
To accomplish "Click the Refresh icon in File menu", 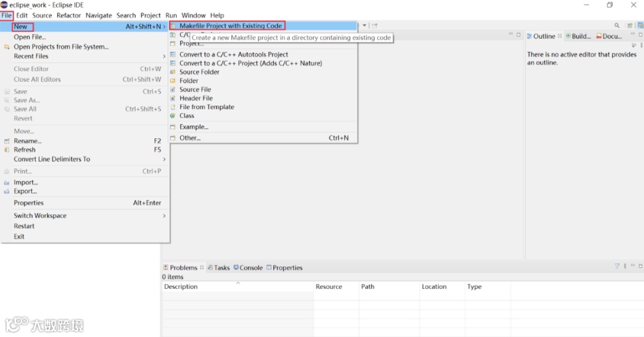I will (7, 150).
